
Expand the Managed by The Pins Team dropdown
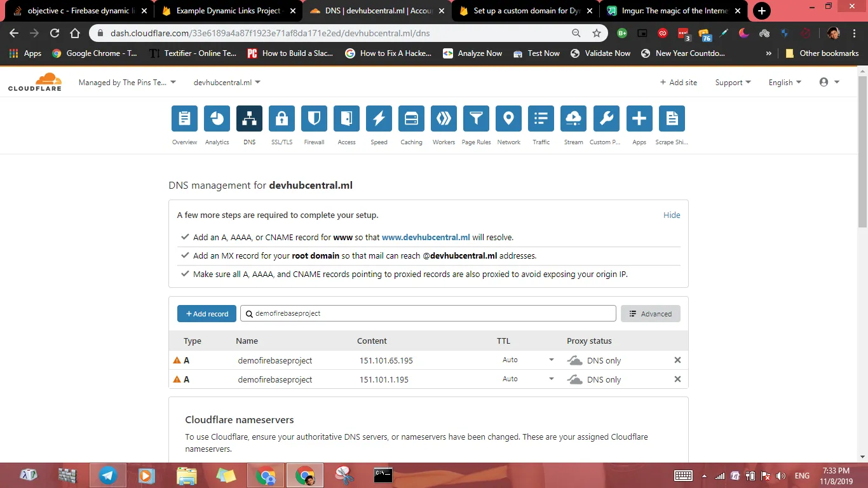[x=127, y=83]
